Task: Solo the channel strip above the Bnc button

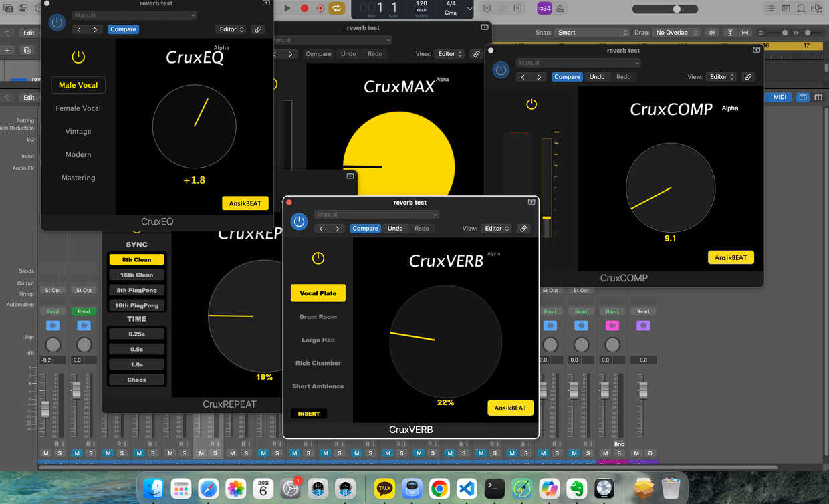Action: (620, 453)
